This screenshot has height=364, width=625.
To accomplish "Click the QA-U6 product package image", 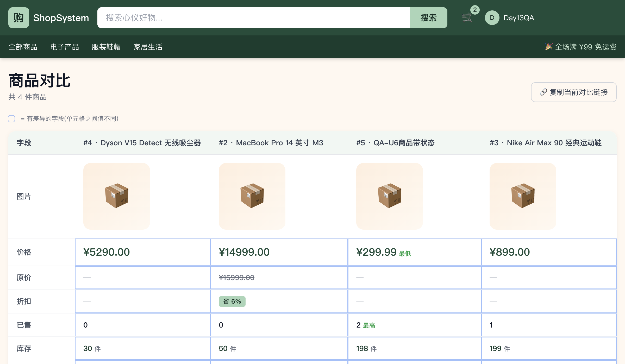I will click(390, 196).
